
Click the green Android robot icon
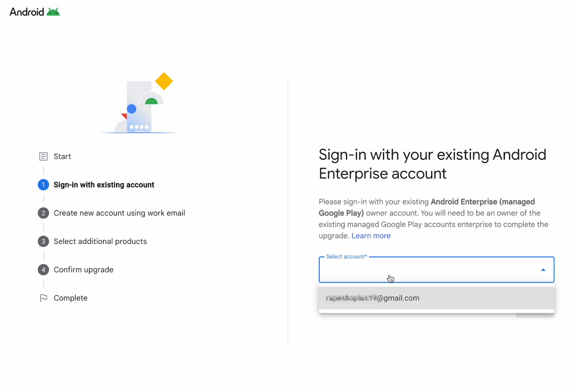click(x=54, y=11)
